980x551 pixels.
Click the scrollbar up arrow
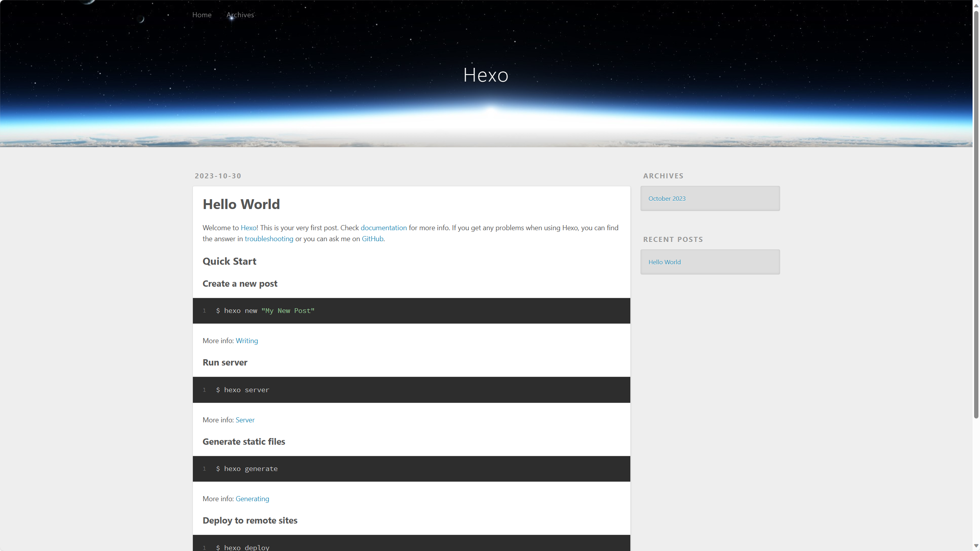click(976, 5)
